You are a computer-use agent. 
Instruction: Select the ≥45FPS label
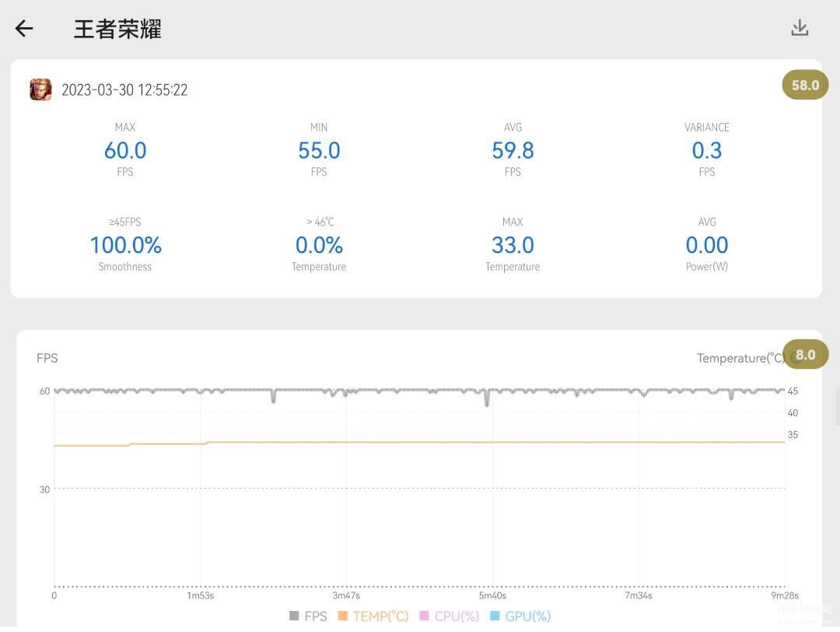coord(125,222)
